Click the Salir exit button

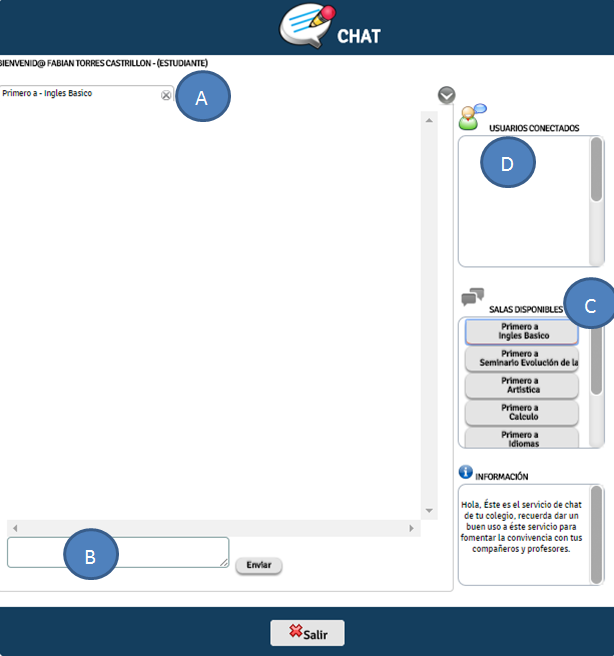(307, 632)
